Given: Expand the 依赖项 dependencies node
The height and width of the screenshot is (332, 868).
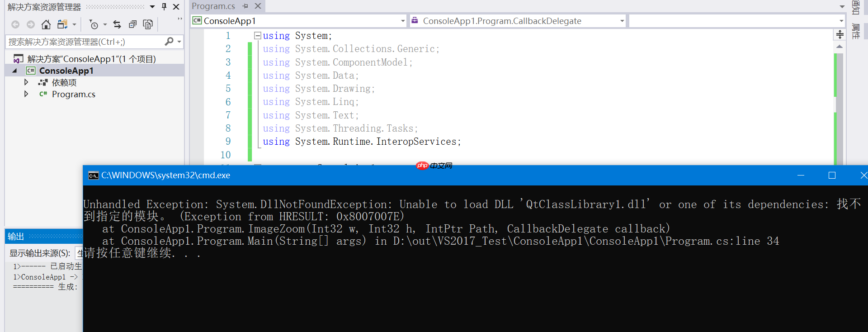Looking at the screenshot, I should click(26, 82).
